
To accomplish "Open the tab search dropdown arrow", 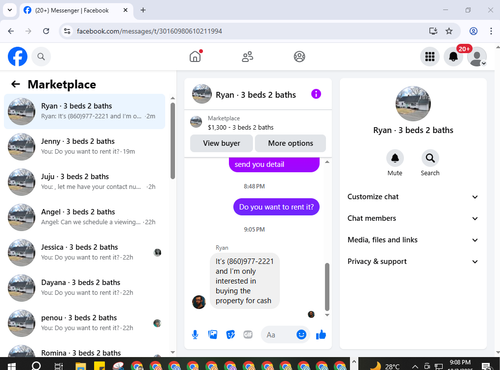I will pyautogui.click(x=10, y=10).
